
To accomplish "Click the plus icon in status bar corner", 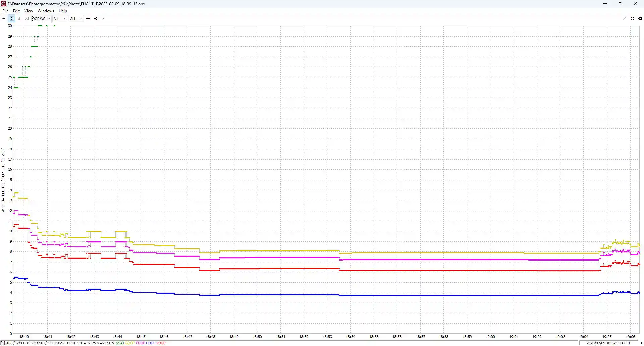I will tap(641, 343).
